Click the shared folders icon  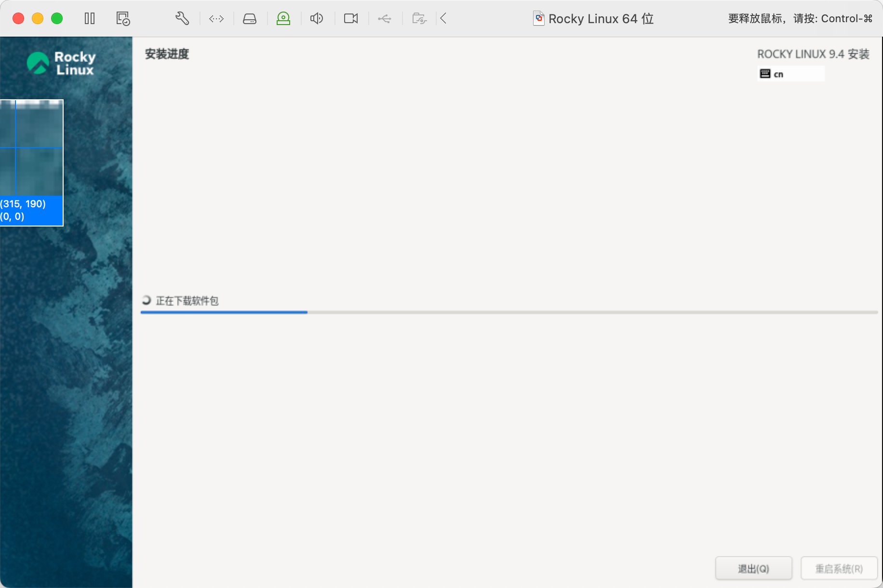click(419, 19)
